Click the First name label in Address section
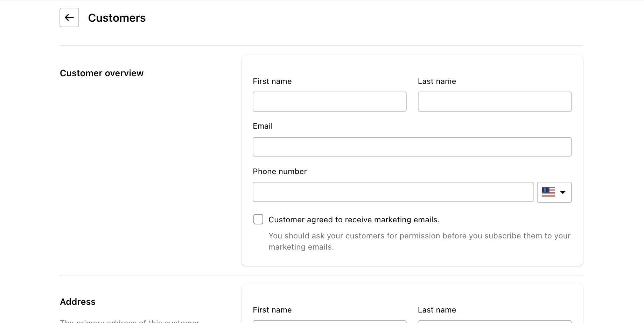The height and width of the screenshot is (323, 644). tap(272, 310)
